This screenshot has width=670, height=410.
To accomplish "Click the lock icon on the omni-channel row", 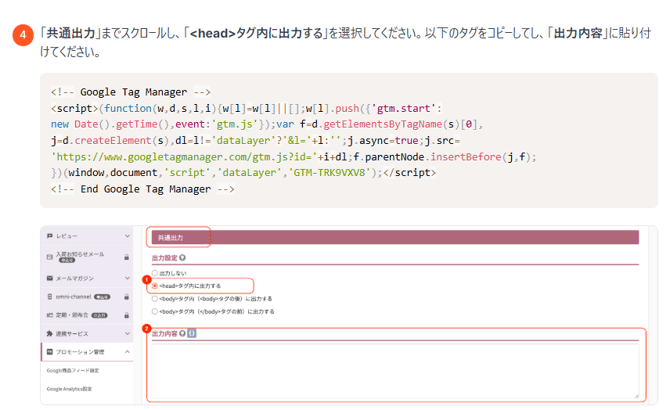I will (x=128, y=297).
